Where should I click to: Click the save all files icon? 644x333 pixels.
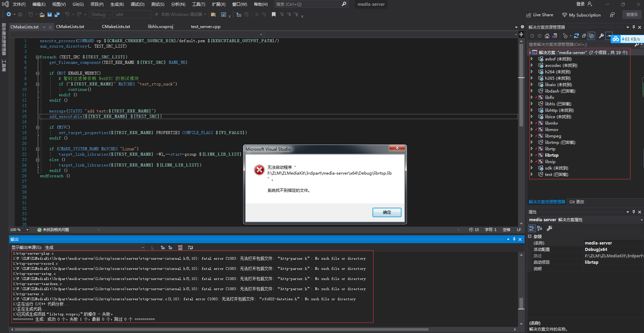pyautogui.click(x=57, y=15)
